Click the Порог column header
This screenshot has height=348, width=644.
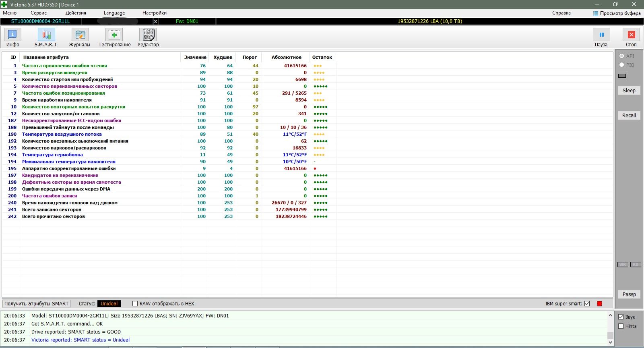point(250,57)
